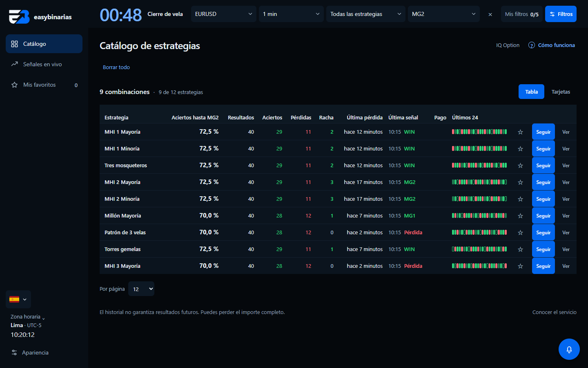Toggle favorite star for Torres gemelas

pos(520,249)
